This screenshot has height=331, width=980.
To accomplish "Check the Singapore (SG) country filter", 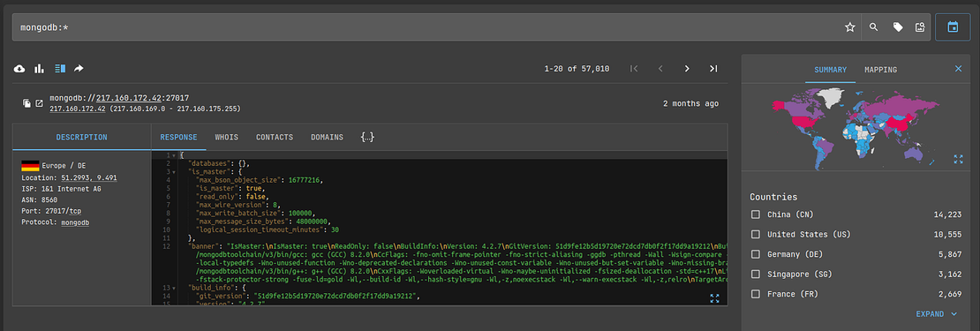I will (x=756, y=275).
